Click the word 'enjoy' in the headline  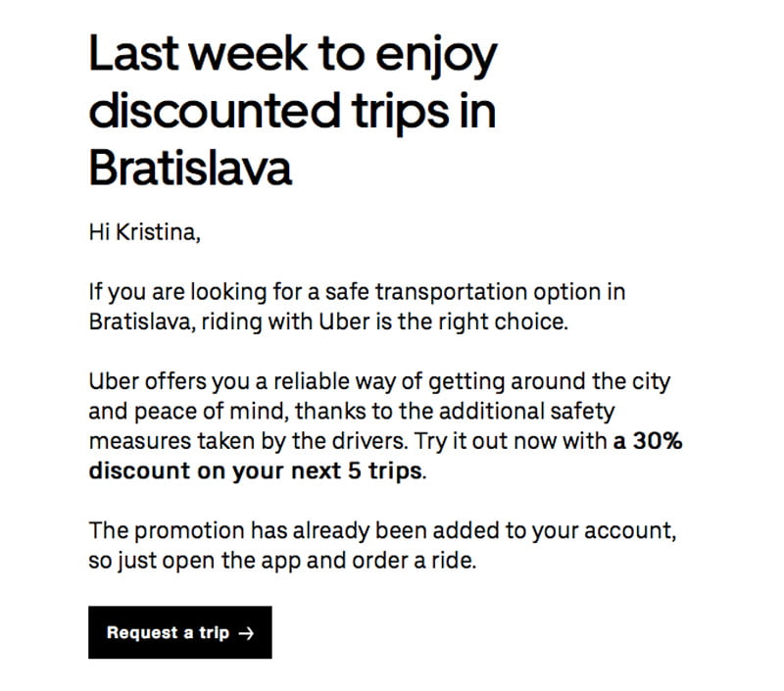(x=436, y=57)
